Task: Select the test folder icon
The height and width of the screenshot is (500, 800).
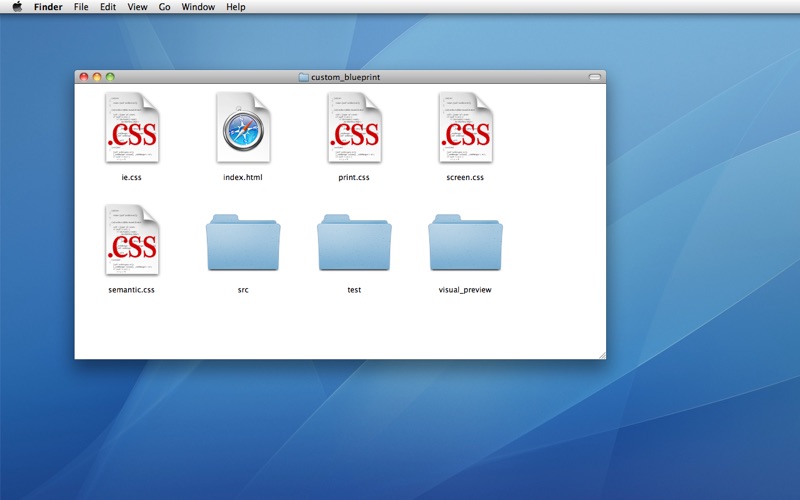Action: coord(354,242)
